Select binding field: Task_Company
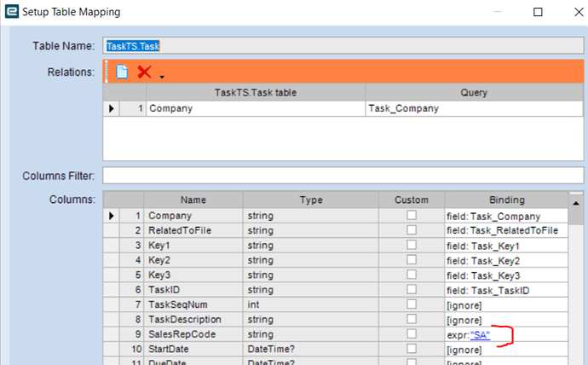Viewport: 588px width, 365px height. coord(507,216)
